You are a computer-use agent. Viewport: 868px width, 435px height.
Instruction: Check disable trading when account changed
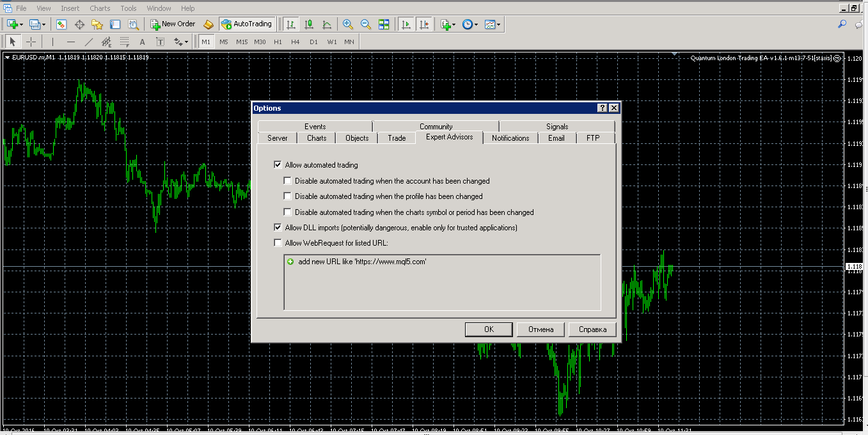pyautogui.click(x=287, y=181)
